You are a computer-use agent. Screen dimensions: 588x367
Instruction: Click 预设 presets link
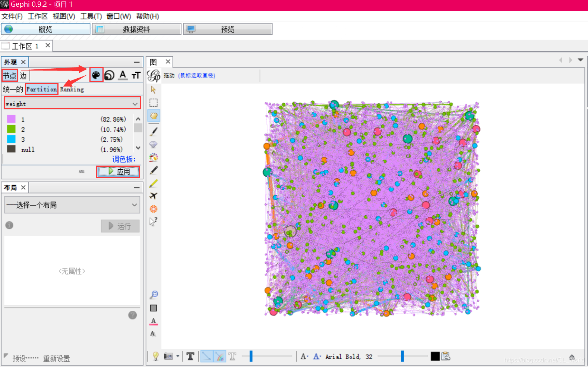(x=25, y=358)
